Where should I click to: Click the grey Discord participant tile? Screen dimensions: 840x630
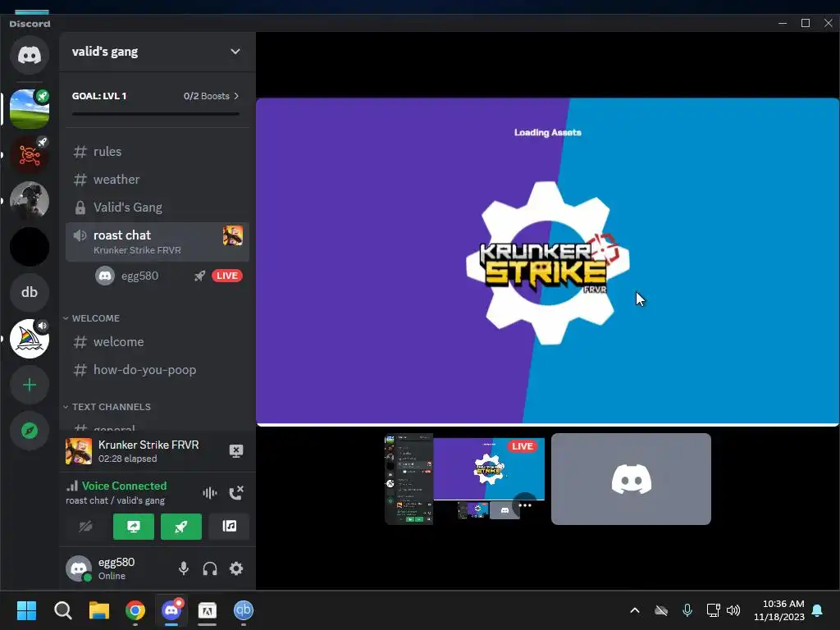[x=631, y=479]
